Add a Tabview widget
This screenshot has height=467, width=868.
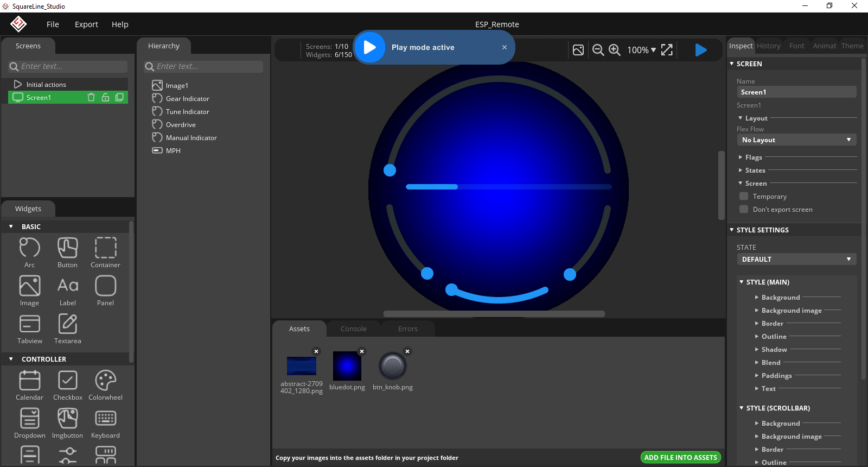pos(30,328)
